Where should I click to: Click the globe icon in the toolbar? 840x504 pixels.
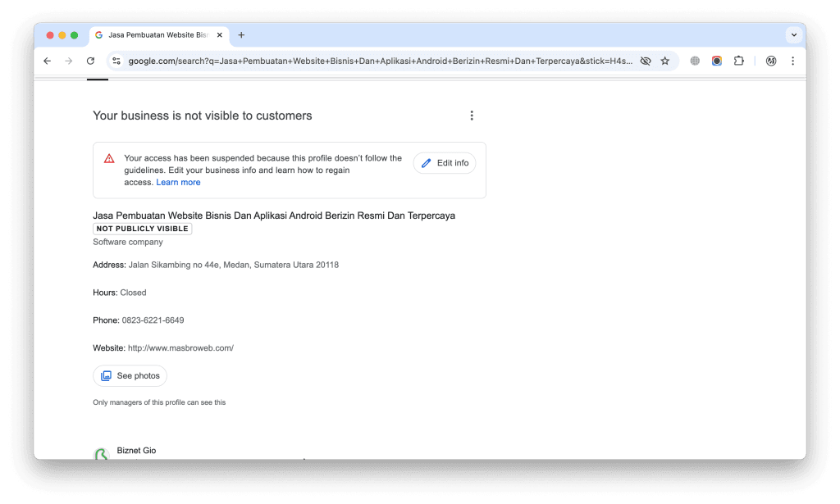point(693,61)
